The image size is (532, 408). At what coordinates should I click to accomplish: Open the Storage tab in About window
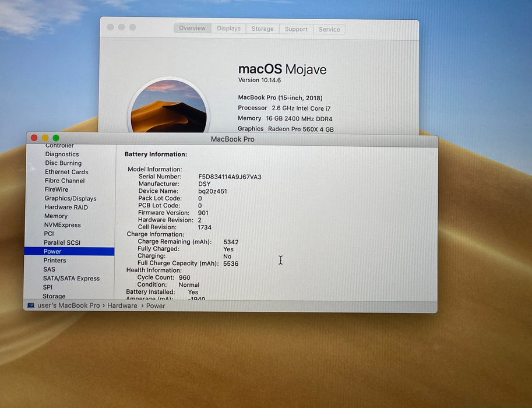pyautogui.click(x=262, y=29)
